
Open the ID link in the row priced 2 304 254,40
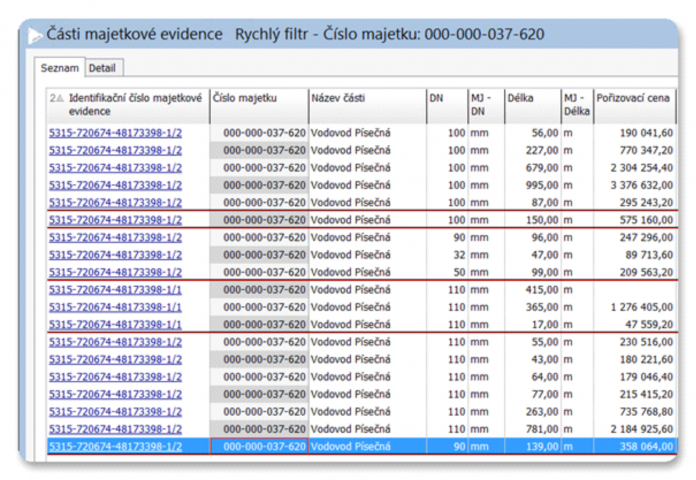coord(115,168)
